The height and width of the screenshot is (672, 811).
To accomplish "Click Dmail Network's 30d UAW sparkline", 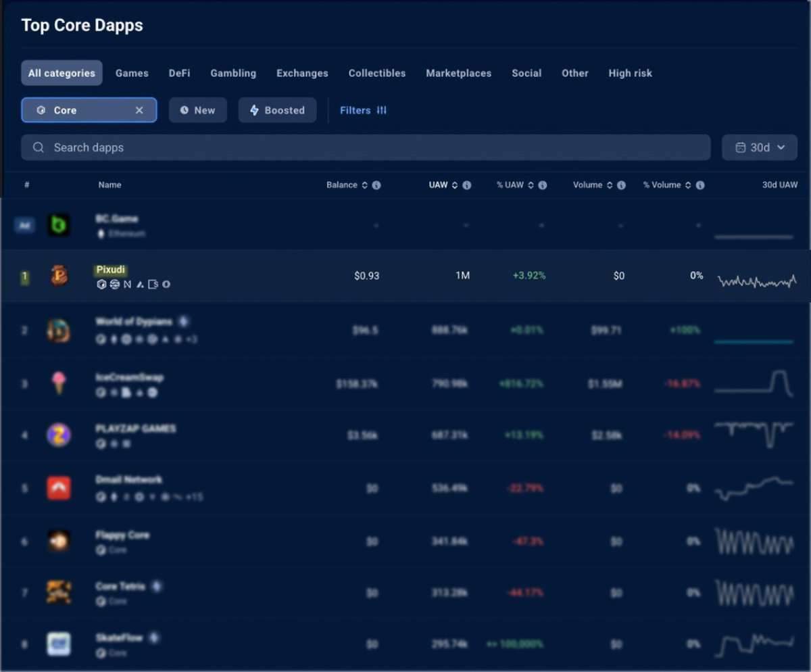I will point(754,488).
